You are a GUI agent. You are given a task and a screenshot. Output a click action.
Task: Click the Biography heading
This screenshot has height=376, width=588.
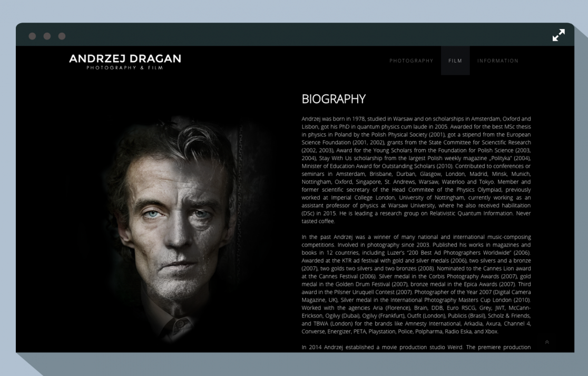coord(334,99)
